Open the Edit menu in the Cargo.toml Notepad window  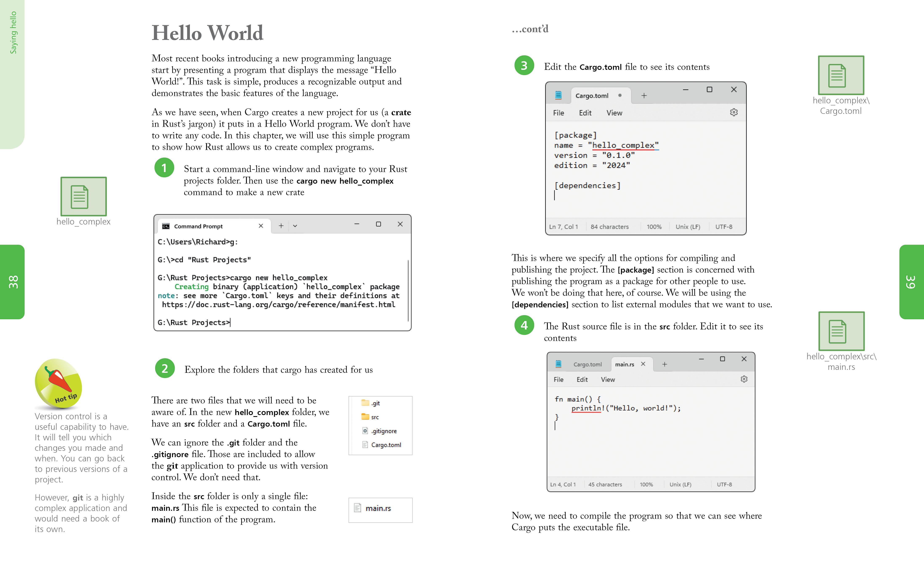point(585,113)
